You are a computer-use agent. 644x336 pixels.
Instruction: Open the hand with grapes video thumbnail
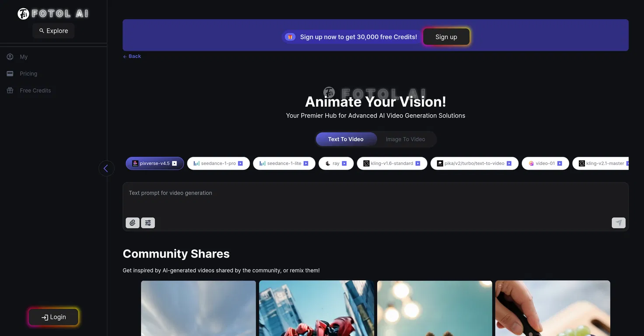pos(553,308)
